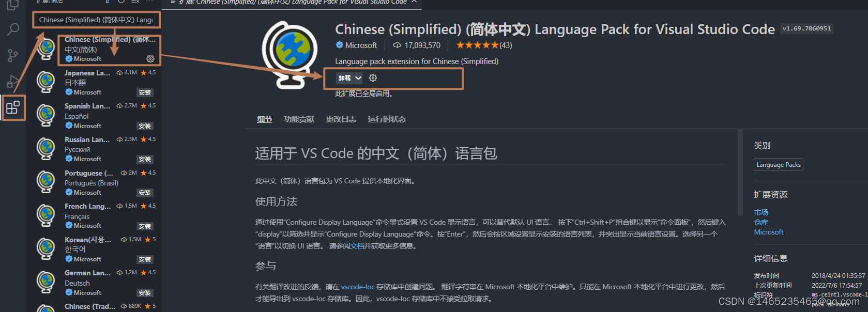
Task: Select Portuguese Language Pack title in list
Action: pyautogui.click(x=88, y=173)
